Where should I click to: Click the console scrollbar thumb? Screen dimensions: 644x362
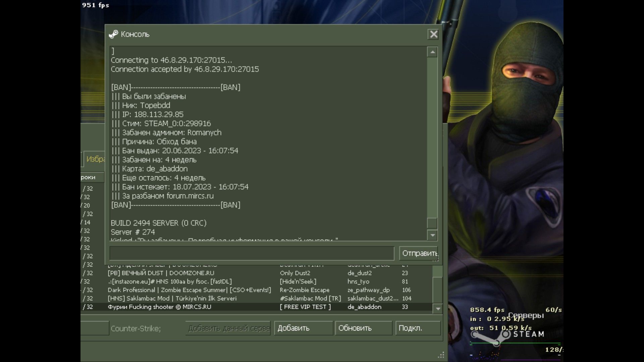click(x=432, y=223)
